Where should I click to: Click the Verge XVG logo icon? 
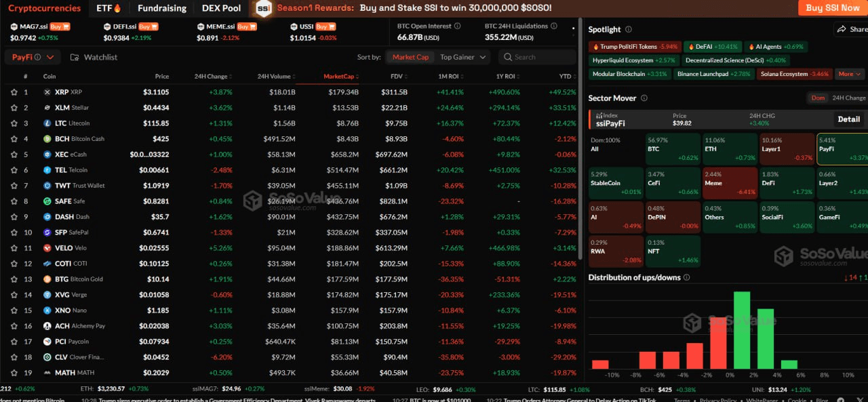[x=47, y=295]
